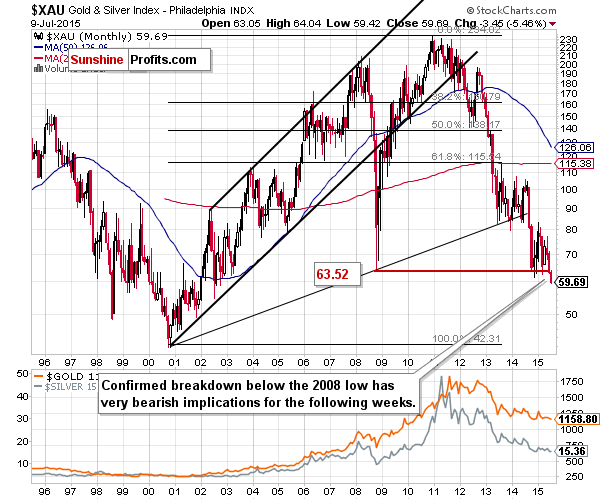
Task: Click the 80 label on the price axis
Action: (572, 230)
